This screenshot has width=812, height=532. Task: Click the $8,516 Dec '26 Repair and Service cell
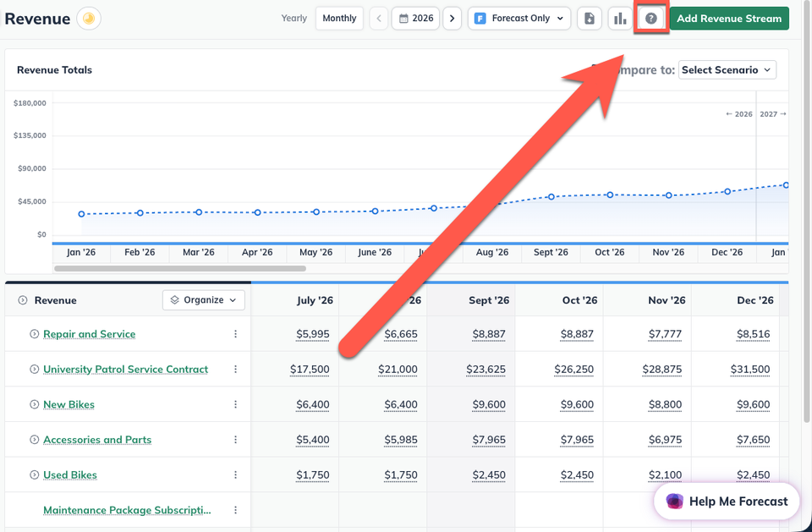(x=754, y=334)
